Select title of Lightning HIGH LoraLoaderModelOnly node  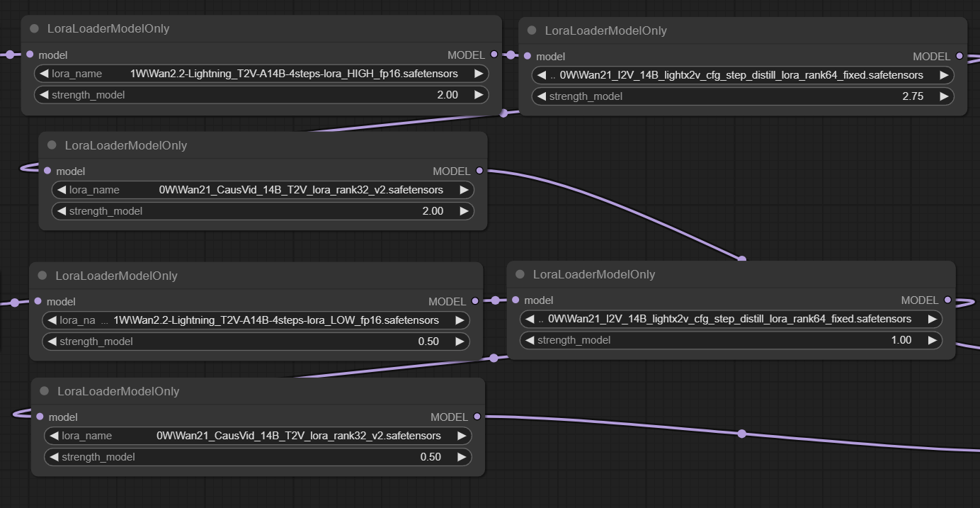tap(108, 29)
